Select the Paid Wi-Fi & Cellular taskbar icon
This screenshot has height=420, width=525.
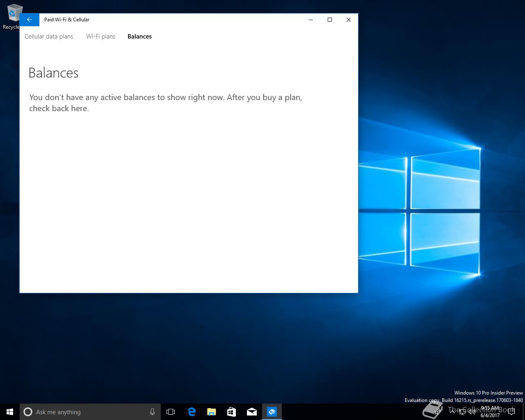coord(272,412)
